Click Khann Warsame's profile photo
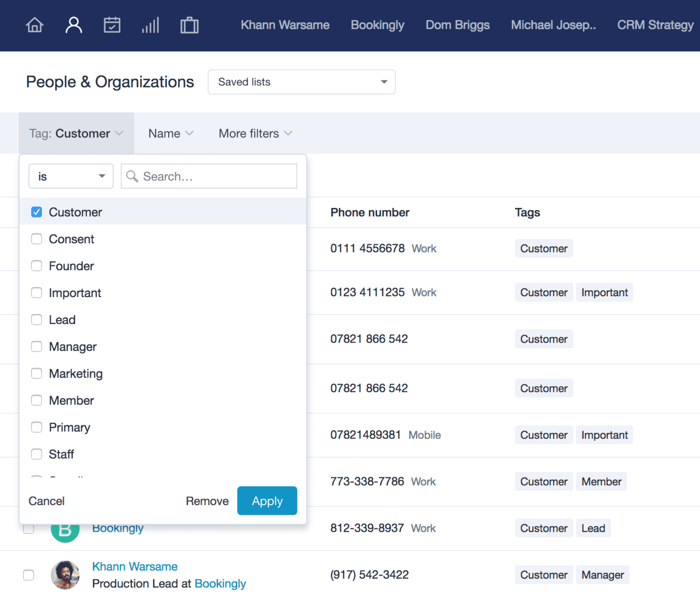Image resolution: width=700 pixels, height=596 pixels. coord(65,575)
